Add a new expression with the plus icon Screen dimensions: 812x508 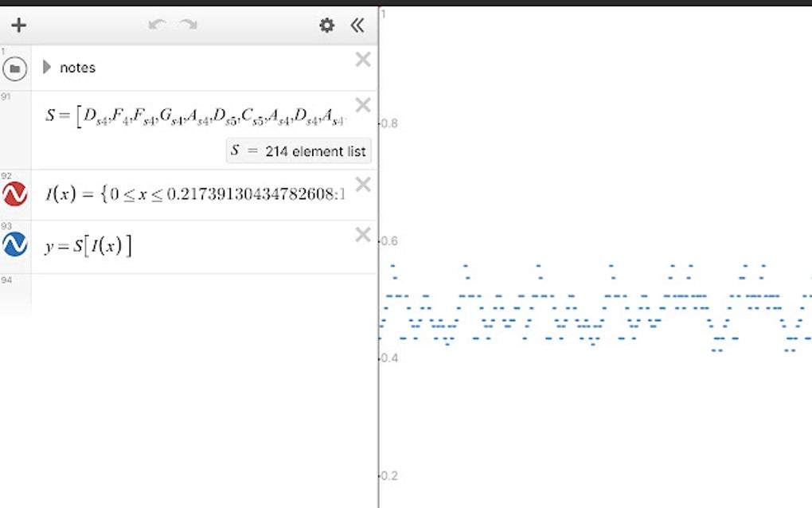[x=18, y=25]
